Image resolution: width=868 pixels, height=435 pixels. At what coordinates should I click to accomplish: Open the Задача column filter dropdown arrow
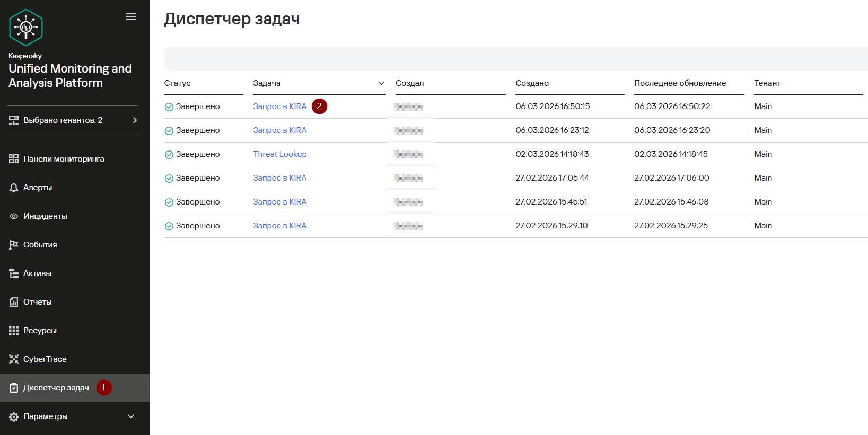pyautogui.click(x=381, y=83)
